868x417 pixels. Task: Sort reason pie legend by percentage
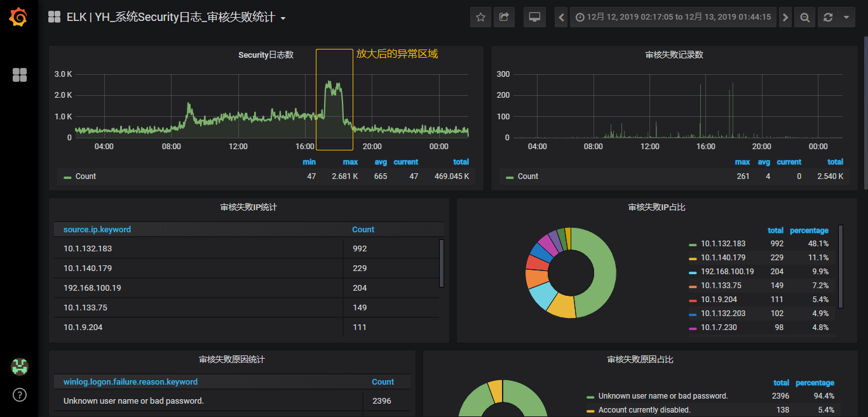(x=815, y=383)
